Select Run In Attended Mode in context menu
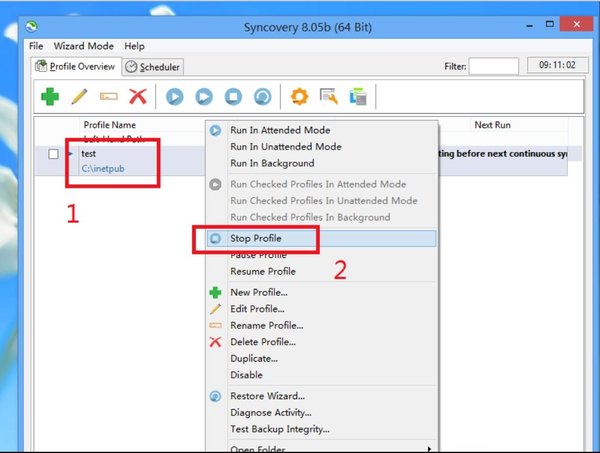This screenshot has width=600, height=453. [x=321, y=130]
